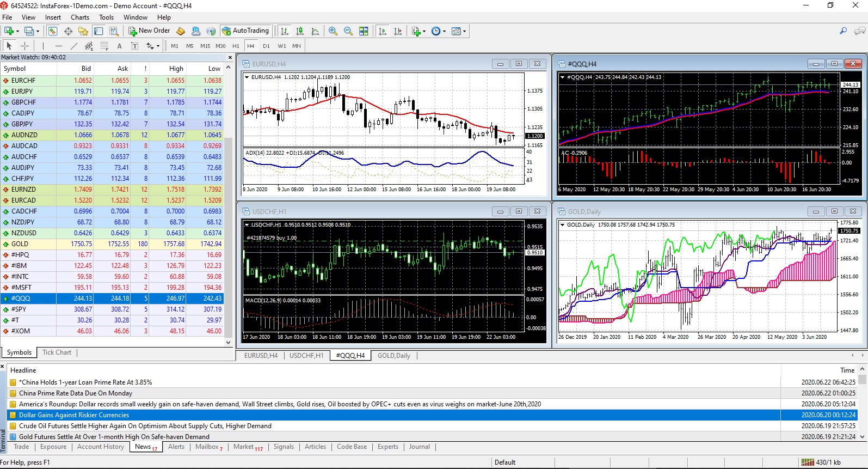
Task: Zoom in on the chart
Action: coord(333,31)
